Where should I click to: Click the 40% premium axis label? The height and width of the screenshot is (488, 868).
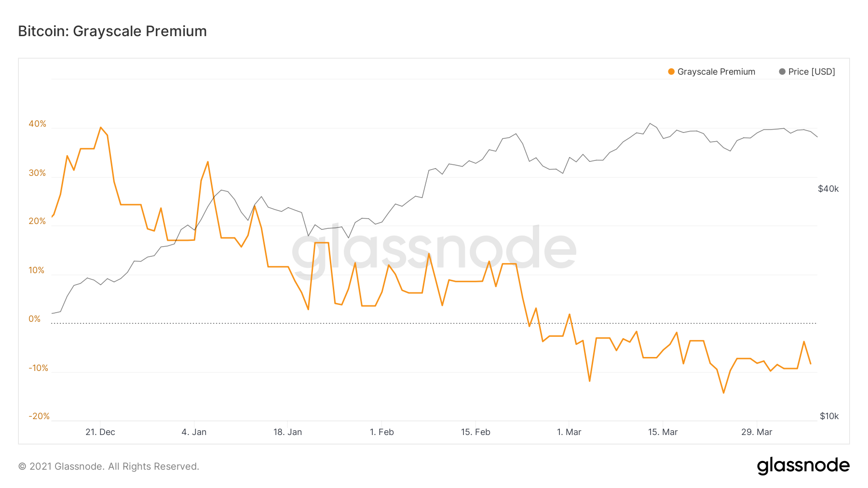click(x=38, y=124)
